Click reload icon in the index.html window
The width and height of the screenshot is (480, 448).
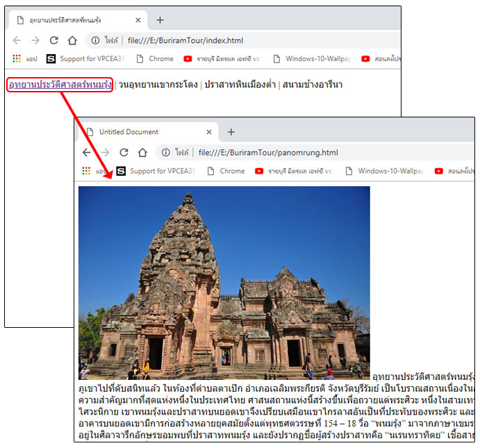coord(53,40)
